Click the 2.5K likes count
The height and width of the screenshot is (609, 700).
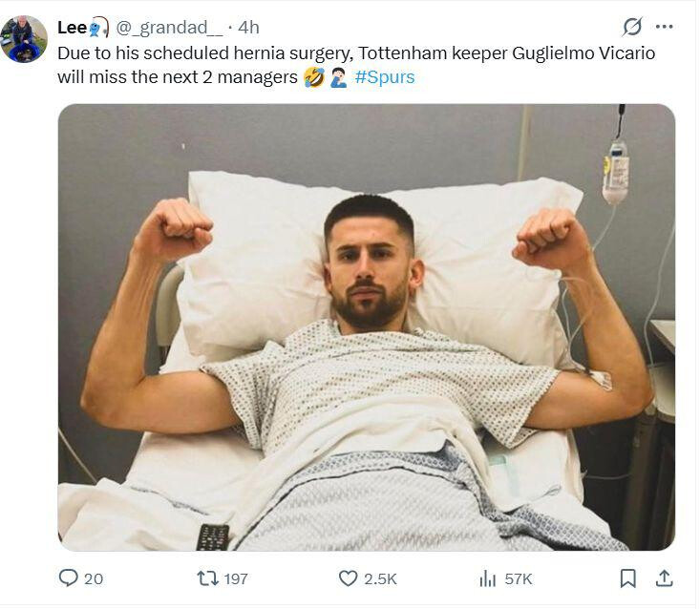coord(380,578)
